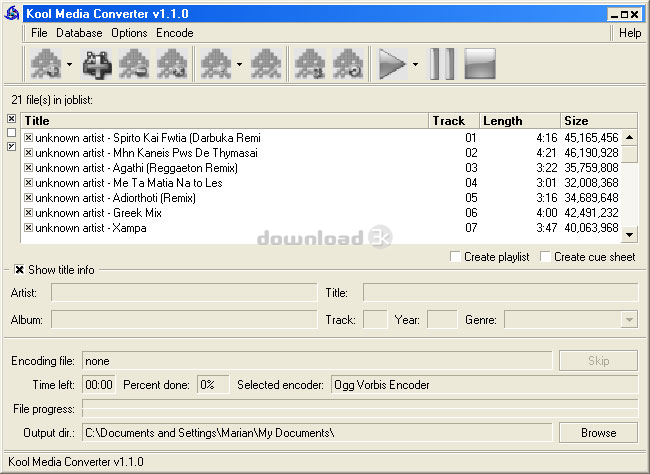
Task: Uncheck the Mhn Kaneis Pws De Thymasai checkbox
Action: point(28,152)
